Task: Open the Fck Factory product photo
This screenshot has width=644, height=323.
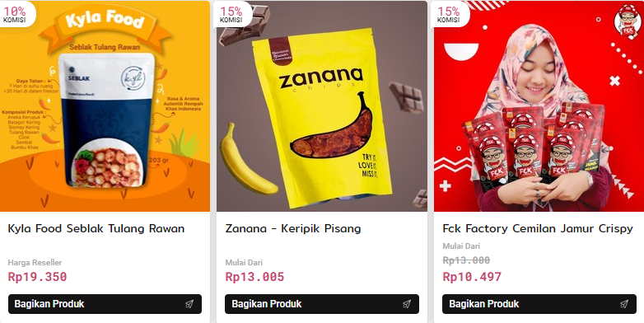Action: coord(539,106)
